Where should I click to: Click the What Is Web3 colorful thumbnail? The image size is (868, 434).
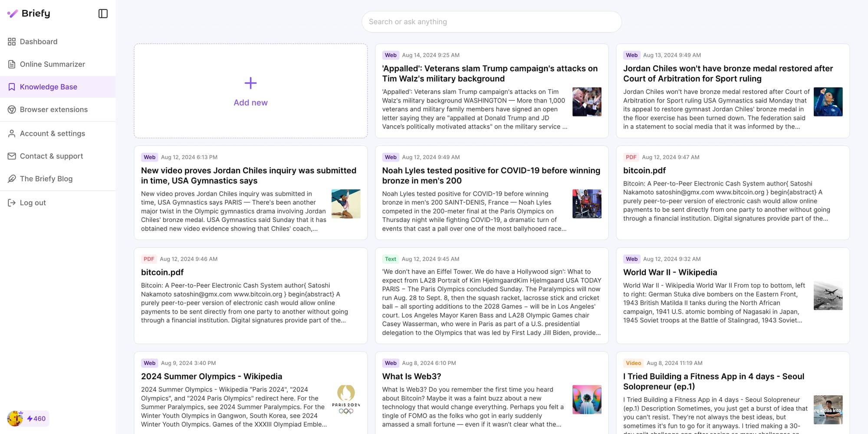point(587,400)
